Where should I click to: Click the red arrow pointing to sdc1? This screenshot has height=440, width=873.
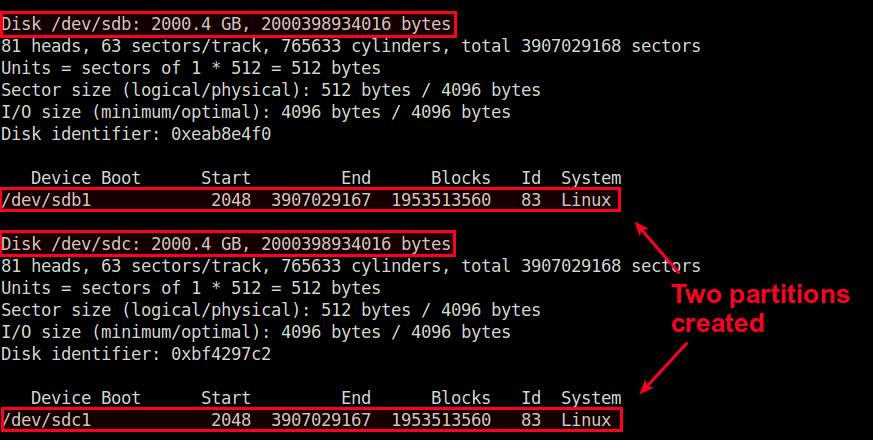tap(664, 368)
